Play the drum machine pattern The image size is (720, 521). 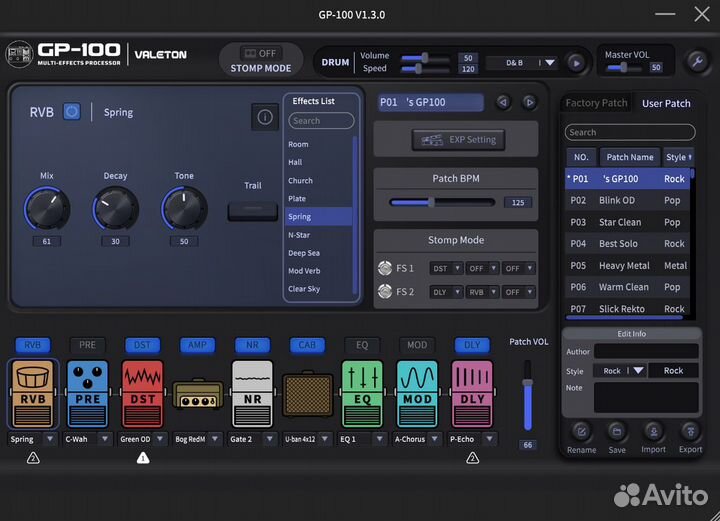[x=576, y=62]
